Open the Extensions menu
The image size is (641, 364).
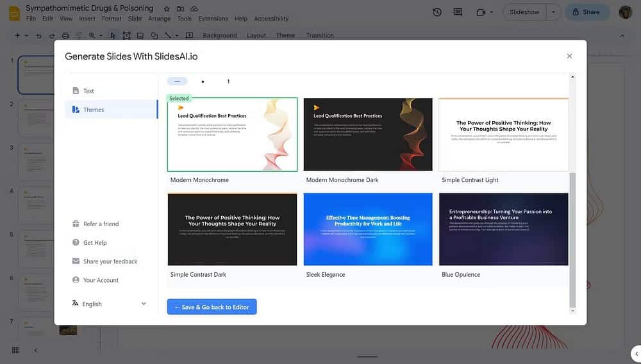[x=213, y=19]
